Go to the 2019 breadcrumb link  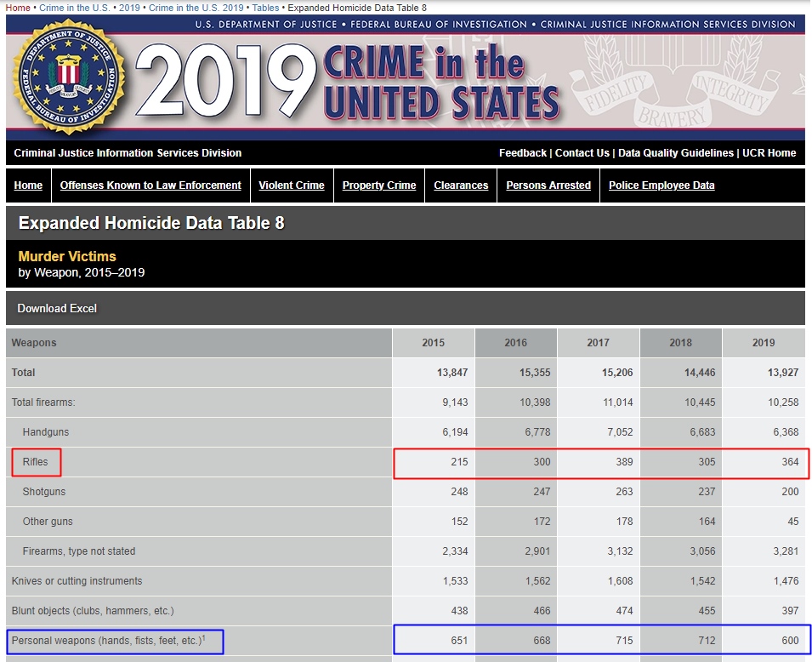coord(129,8)
